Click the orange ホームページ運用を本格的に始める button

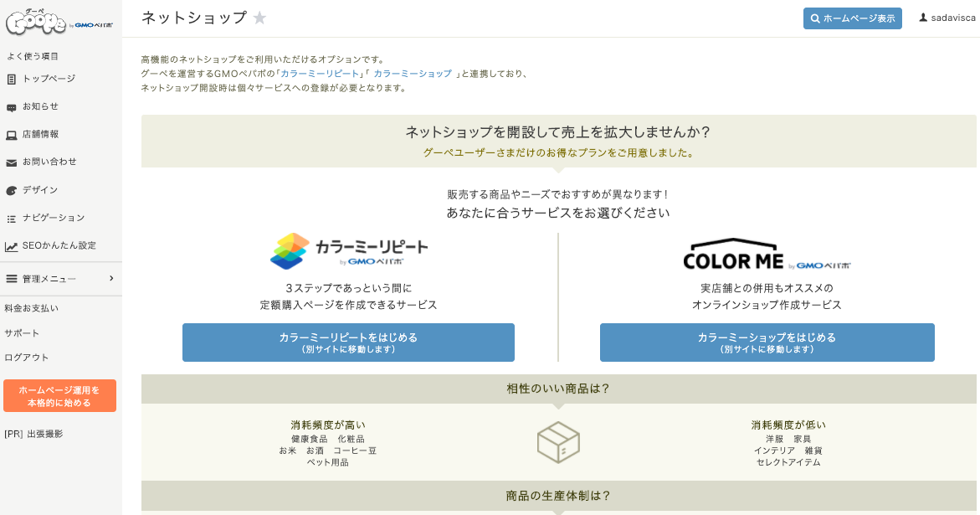[60, 395]
